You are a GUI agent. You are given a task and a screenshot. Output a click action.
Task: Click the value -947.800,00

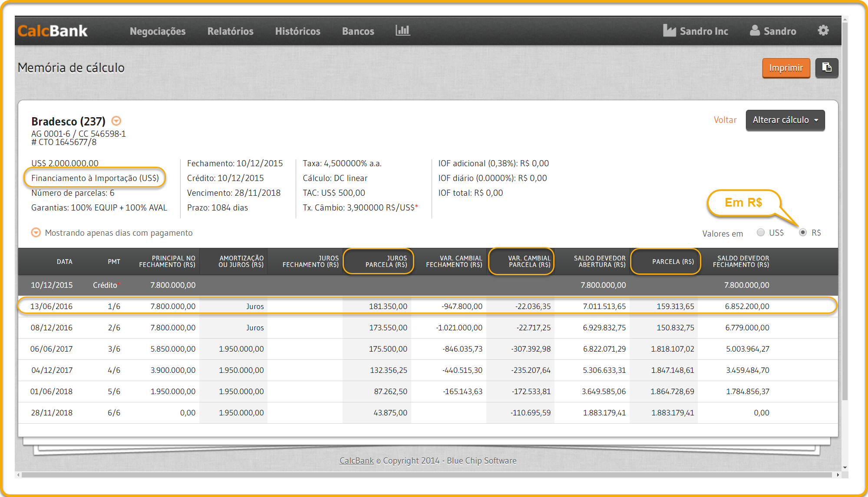click(x=462, y=306)
